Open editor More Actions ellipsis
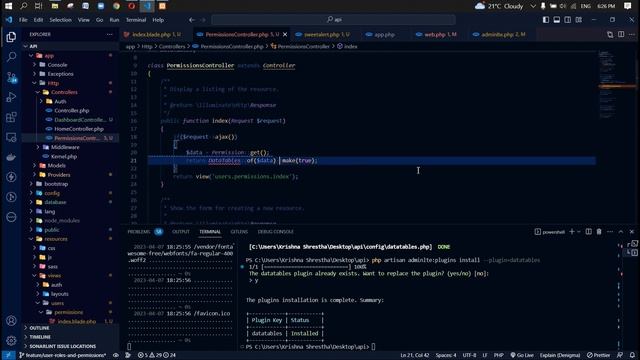This screenshot has width=640, height=360. tap(632, 35)
